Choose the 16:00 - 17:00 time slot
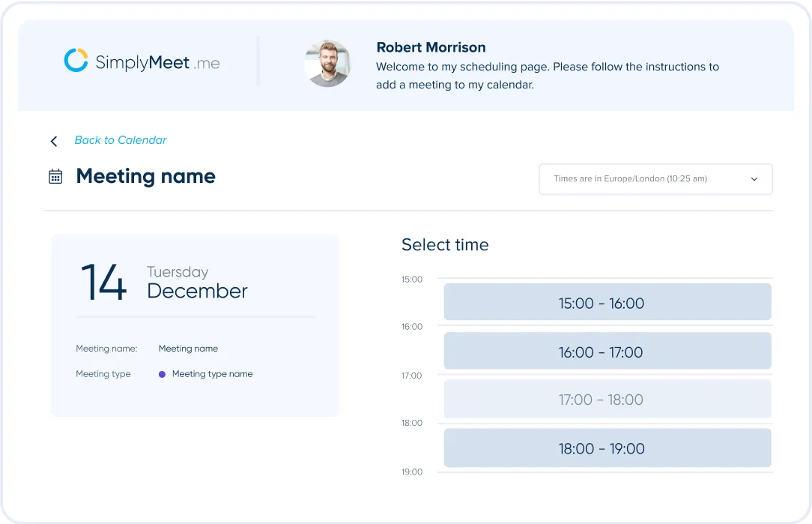This screenshot has width=812, height=524. 608,352
